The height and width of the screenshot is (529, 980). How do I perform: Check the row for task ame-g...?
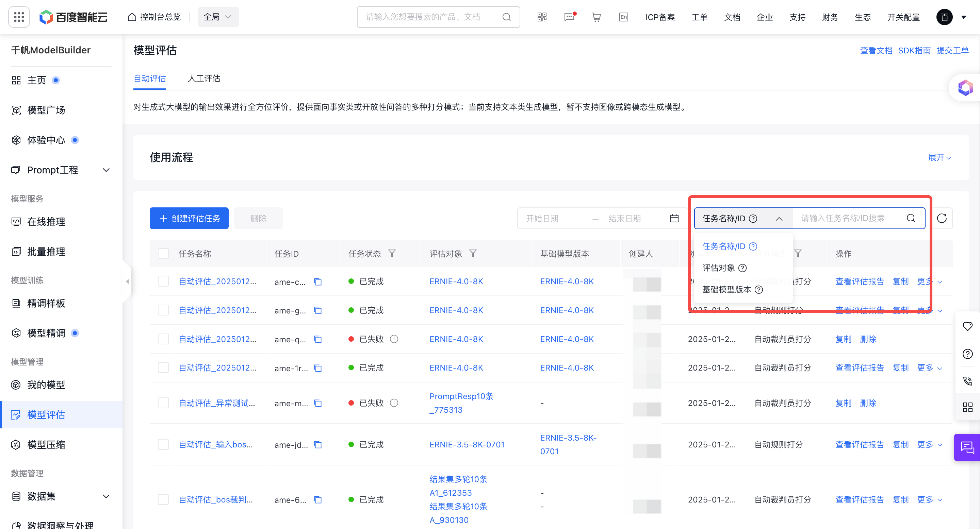tap(163, 310)
